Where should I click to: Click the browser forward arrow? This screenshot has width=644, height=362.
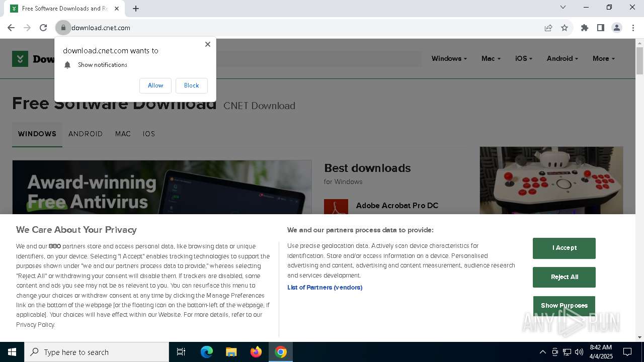pos(27,28)
